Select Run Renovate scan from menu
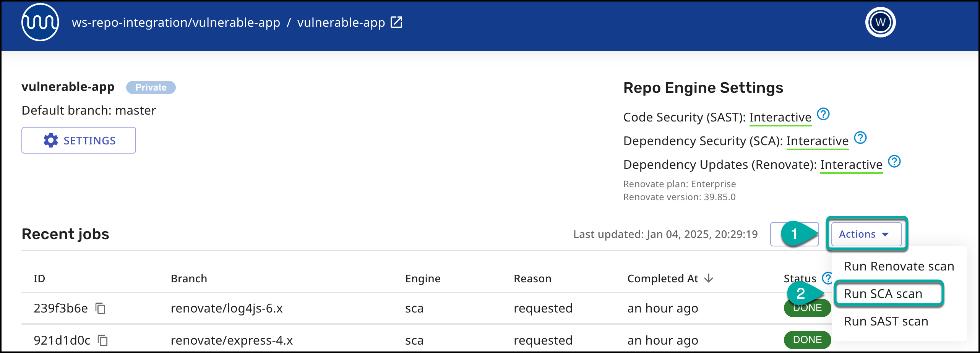The width and height of the screenshot is (980, 353). tap(899, 266)
